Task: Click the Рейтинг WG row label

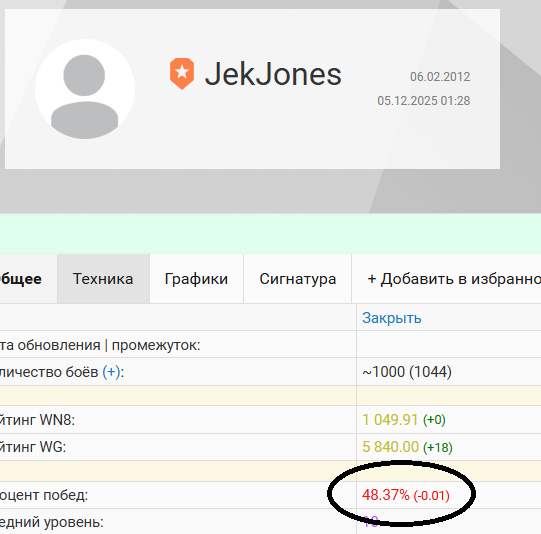Action: point(33,447)
